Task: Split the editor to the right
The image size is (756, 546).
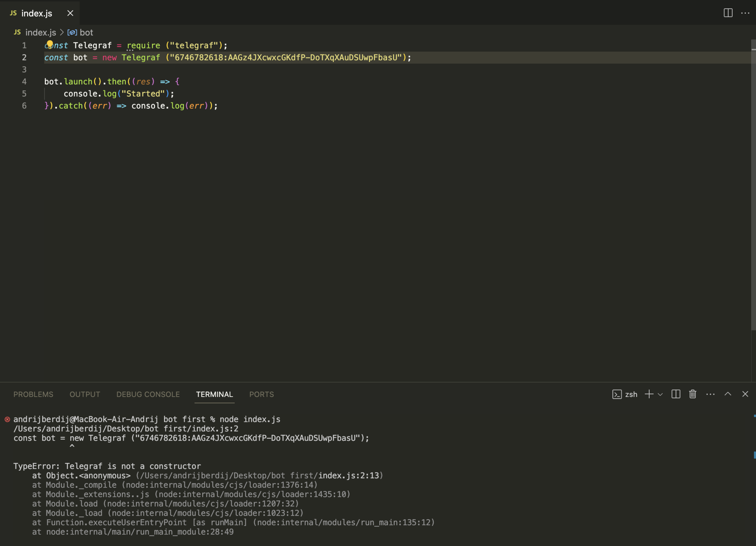Action: 728,13
